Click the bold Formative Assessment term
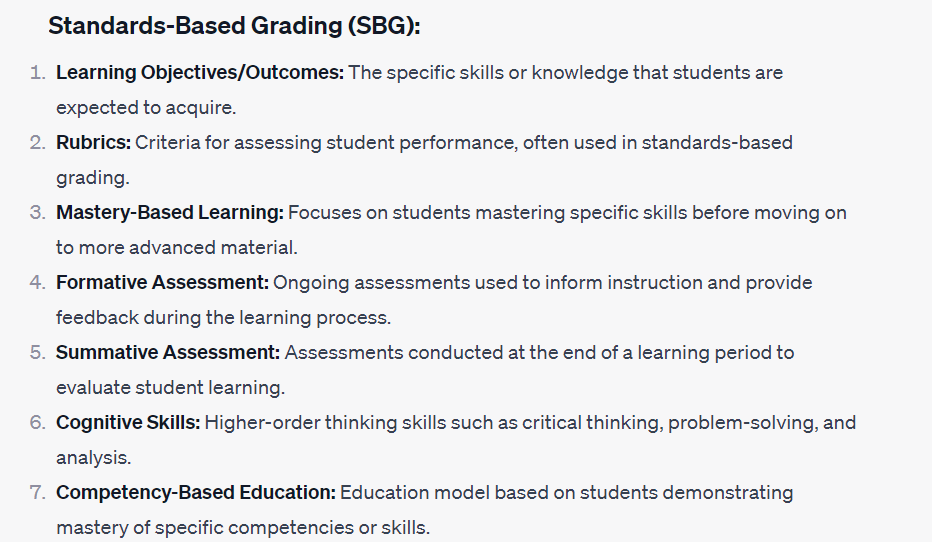Screen dimensions: 932x542 pos(162,283)
